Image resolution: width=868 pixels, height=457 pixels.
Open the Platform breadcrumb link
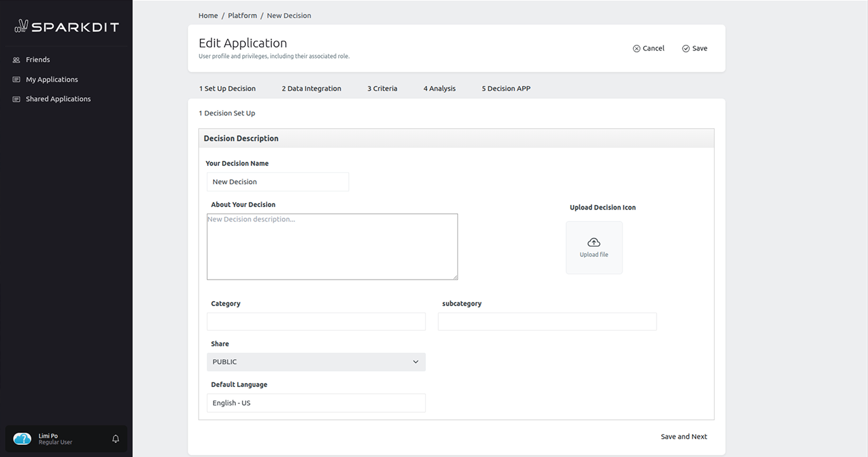242,15
